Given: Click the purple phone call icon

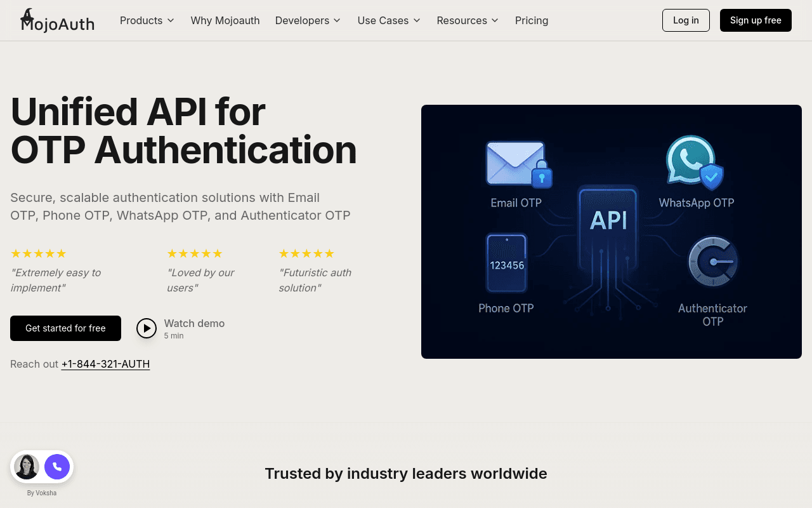Looking at the screenshot, I should [x=57, y=467].
